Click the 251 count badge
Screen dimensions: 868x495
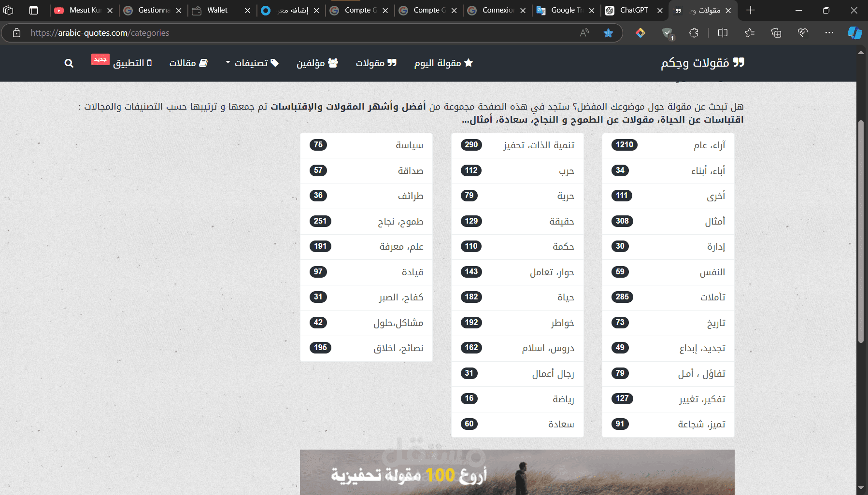(320, 221)
